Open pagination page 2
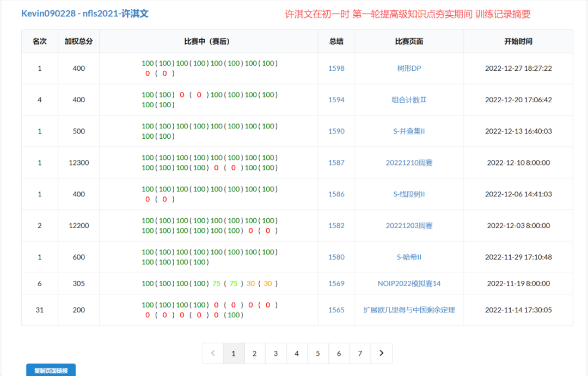Viewport: 588px width, 376px height. pos(254,353)
